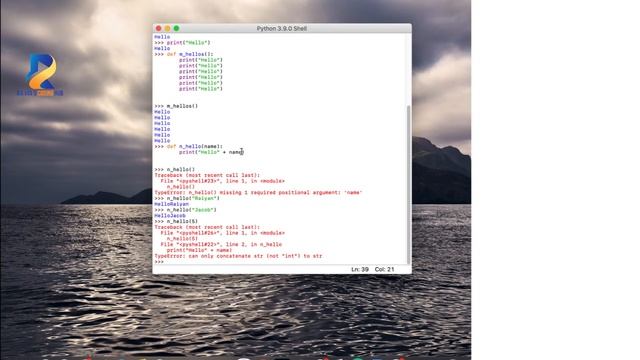640x360 pixels.
Task: Click the can only concatenate str TypeError
Action: (238, 256)
